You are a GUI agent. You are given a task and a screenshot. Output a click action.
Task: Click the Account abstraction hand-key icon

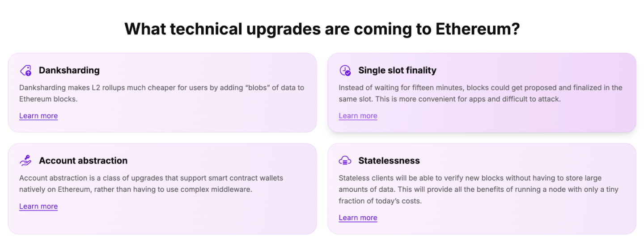(25, 161)
